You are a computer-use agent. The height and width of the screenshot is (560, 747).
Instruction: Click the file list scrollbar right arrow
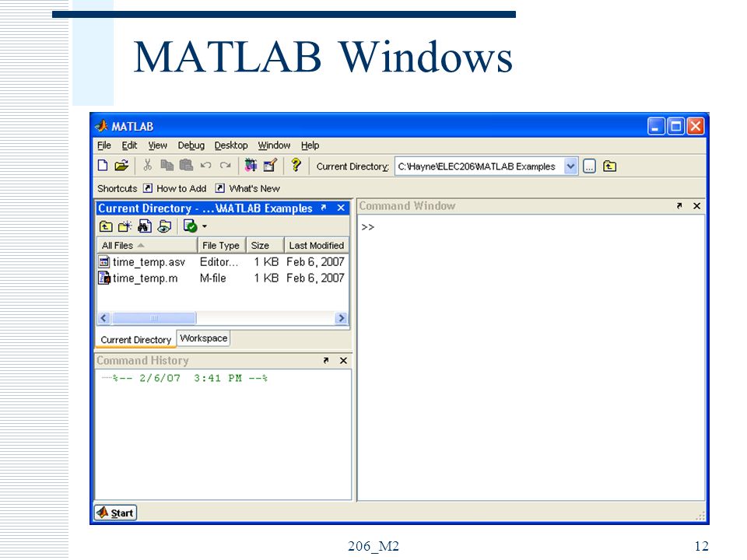(341, 318)
